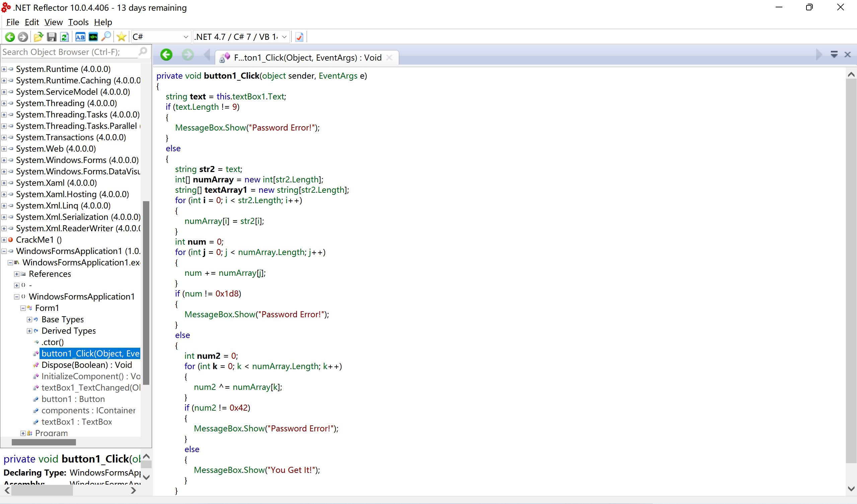Image resolution: width=857 pixels, height=504 pixels.
Task: Click the EventArgs type link in signature
Action: coord(338,76)
